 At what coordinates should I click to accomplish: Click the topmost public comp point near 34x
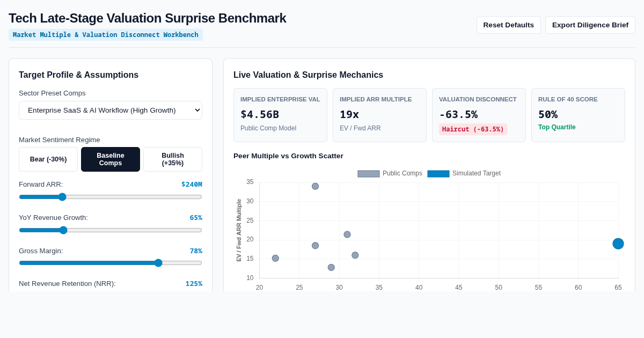click(316, 186)
